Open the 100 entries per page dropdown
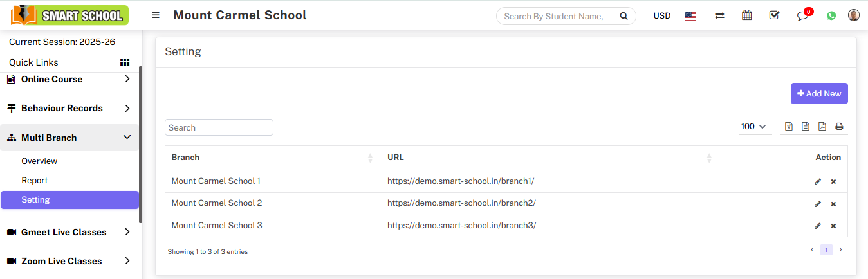The width and height of the screenshot is (868, 279). (753, 127)
